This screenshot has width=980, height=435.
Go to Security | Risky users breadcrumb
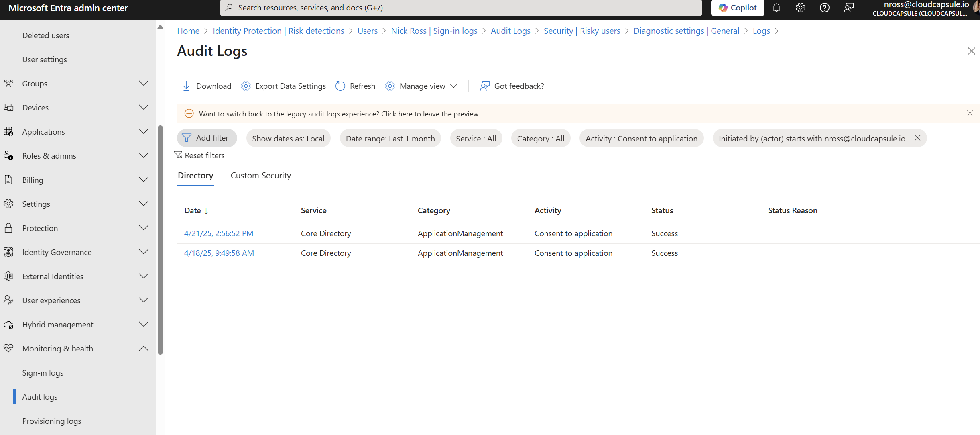point(582,31)
